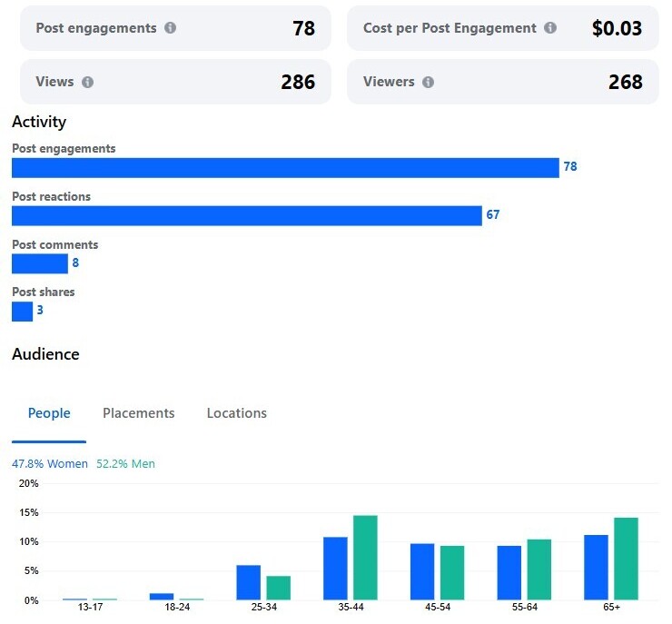Click the Post engagements activity bar
This screenshot has width=672, height=624.
(x=285, y=168)
